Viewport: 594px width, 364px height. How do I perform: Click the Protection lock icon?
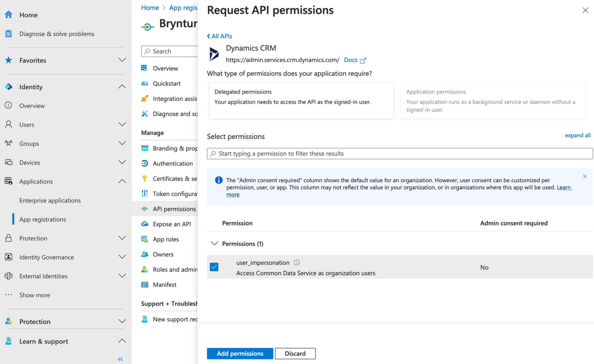(9, 238)
